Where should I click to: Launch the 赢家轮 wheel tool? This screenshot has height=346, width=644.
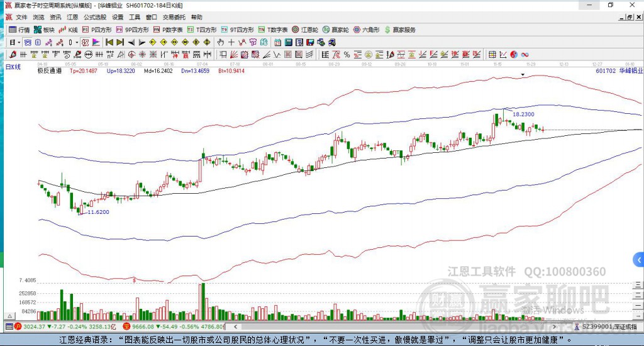[x=336, y=30]
